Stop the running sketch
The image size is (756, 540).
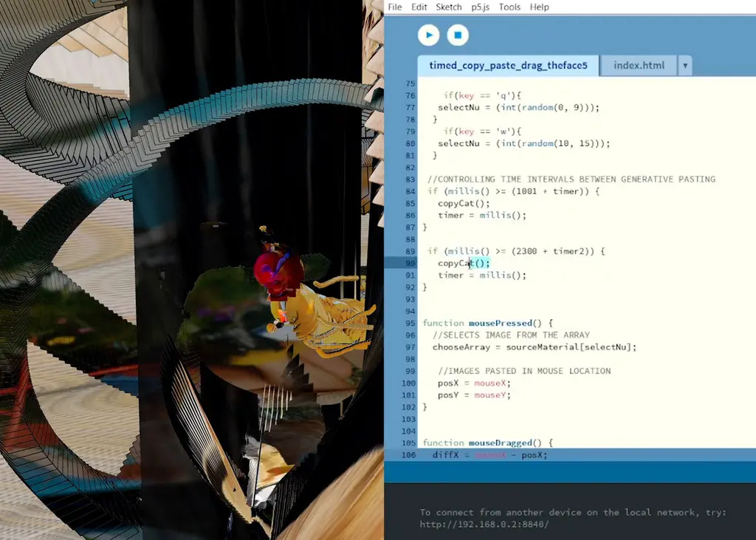coord(458,35)
